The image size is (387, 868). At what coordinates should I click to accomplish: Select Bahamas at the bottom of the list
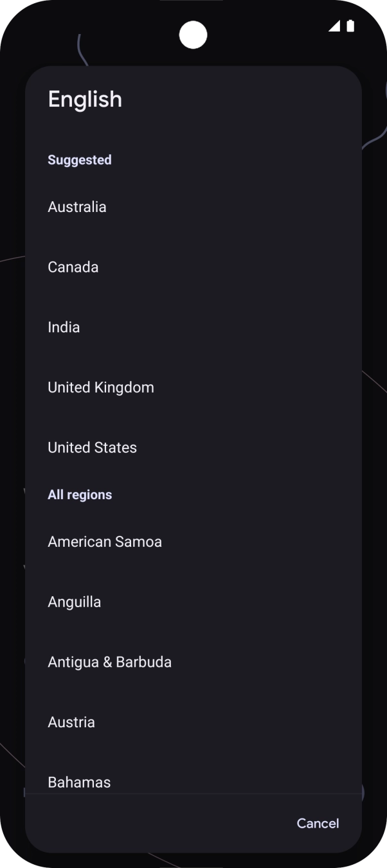tap(79, 782)
